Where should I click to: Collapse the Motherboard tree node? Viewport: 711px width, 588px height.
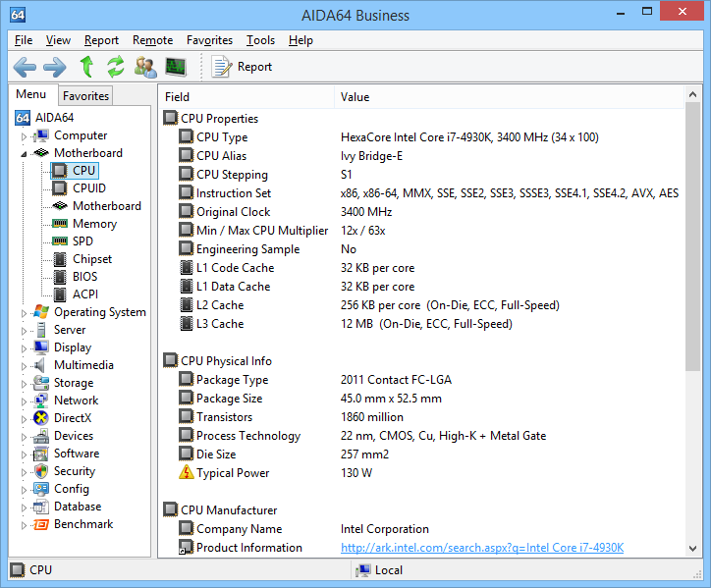click(24, 154)
